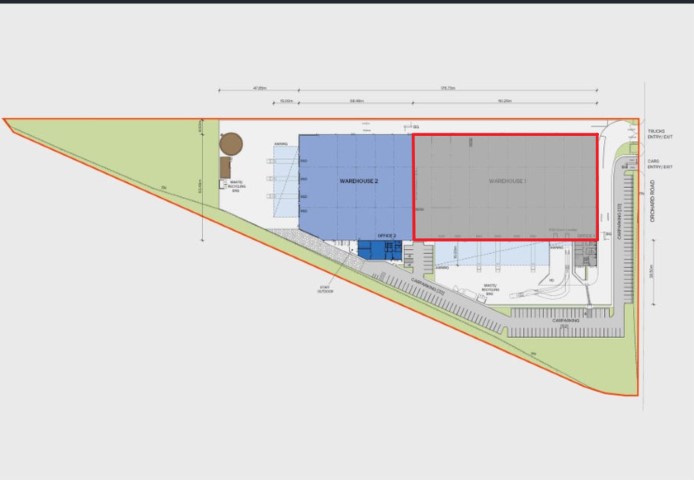Select the grey Warehouse 1 area
This screenshot has width=694, height=480.
[x=505, y=186]
